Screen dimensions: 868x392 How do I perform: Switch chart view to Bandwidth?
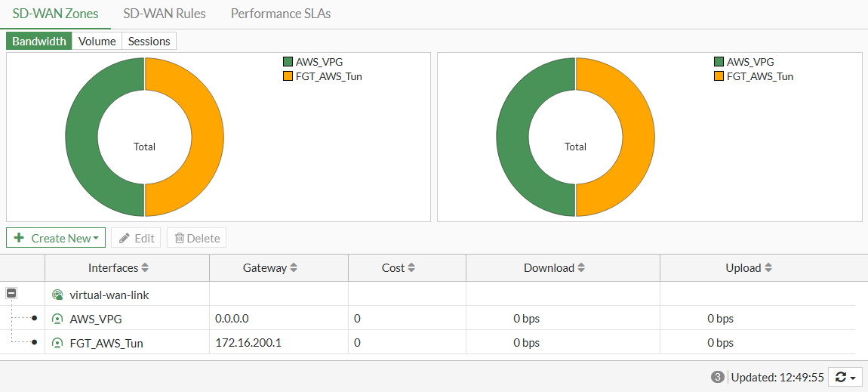[x=39, y=41]
